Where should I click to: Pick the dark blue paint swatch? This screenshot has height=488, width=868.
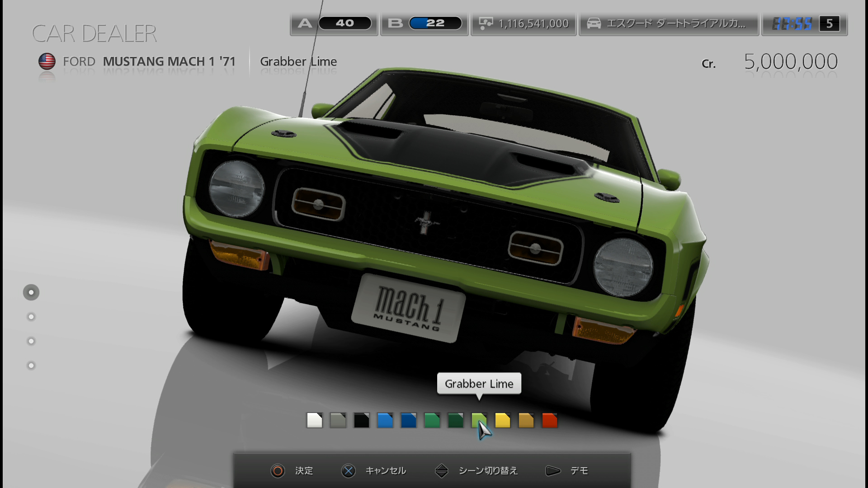coord(409,420)
